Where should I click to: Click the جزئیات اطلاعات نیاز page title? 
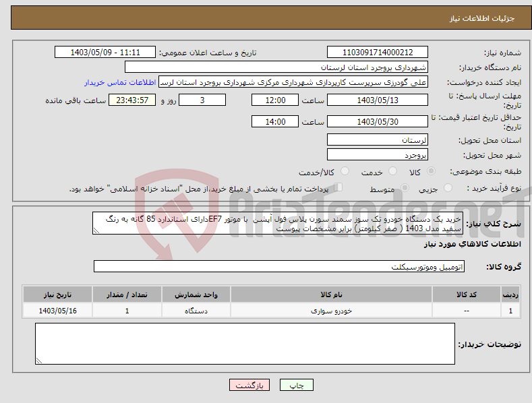click(x=482, y=18)
